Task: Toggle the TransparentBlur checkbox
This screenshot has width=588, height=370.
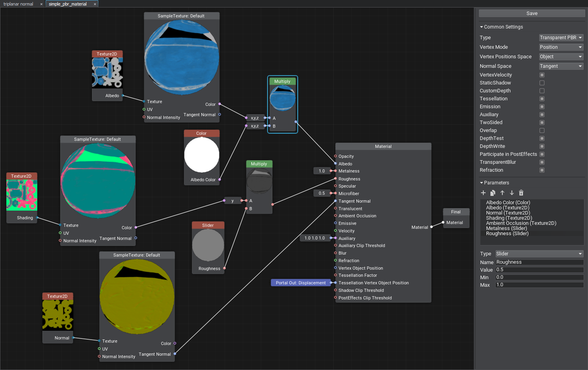Action: (542, 162)
